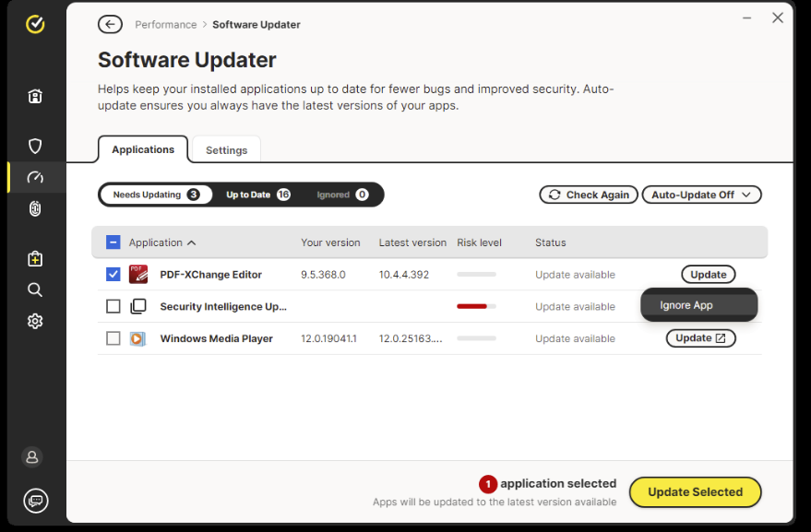The image size is (811, 532).
Task: Sort by Application column arrow
Action: click(191, 242)
